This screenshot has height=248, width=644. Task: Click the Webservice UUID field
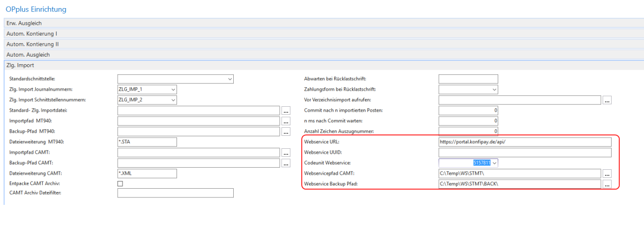coord(525,153)
